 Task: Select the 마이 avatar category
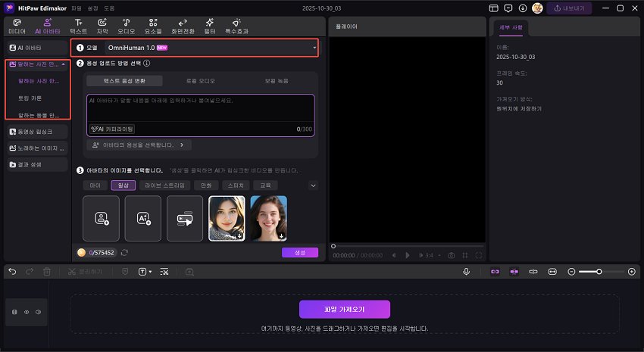tap(95, 185)
